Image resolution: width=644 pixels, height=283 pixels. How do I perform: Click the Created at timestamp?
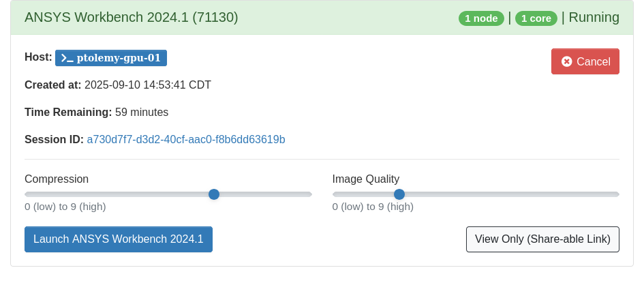point(148,85)
